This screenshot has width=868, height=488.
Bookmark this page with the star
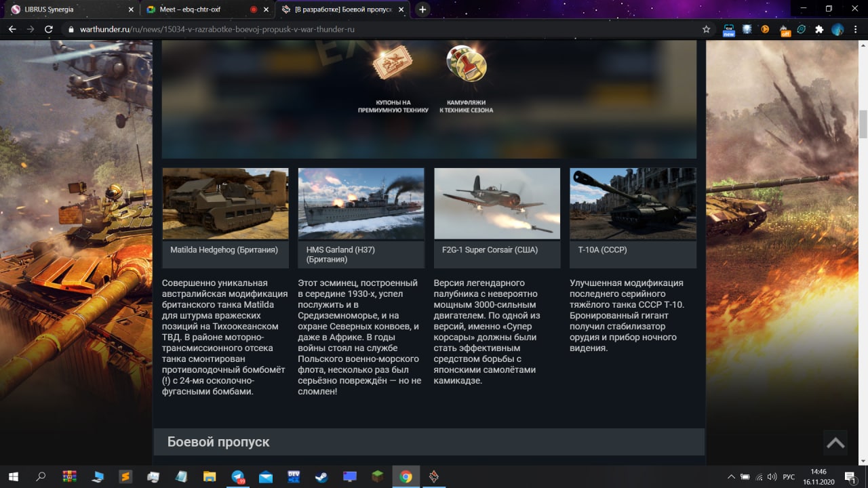[x=706, y=29]
